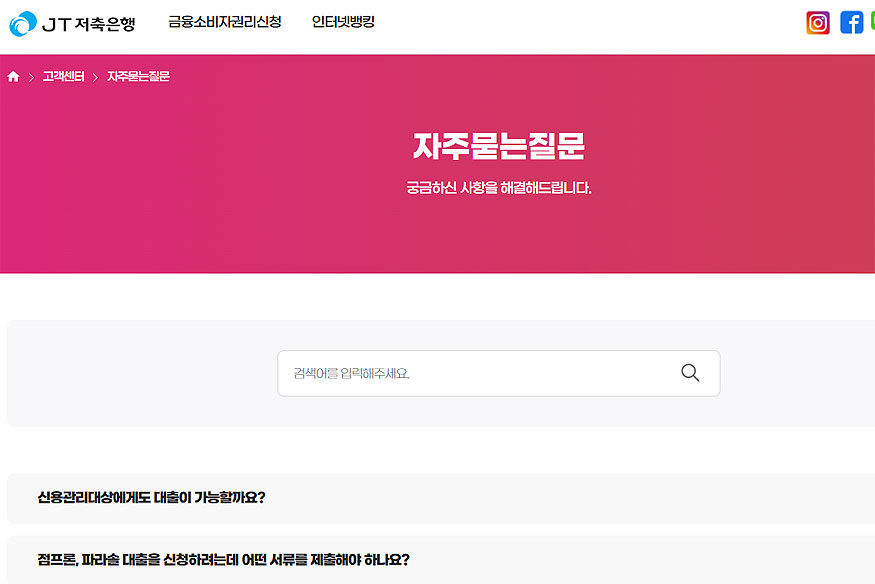875x584 pixels.
Task: Go to 고객센터 breadcrumb
Action: pyautogui.click(x=64, y=76)
